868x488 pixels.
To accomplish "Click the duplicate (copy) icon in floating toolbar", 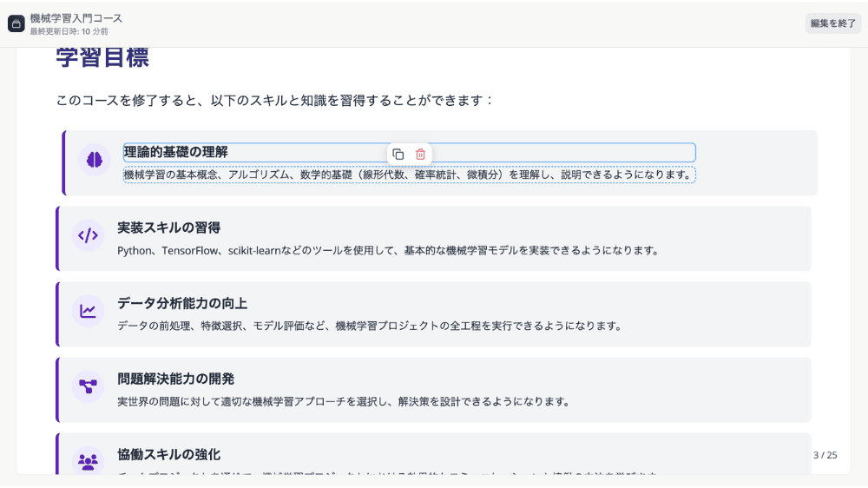I will click(x=398, y=154).
